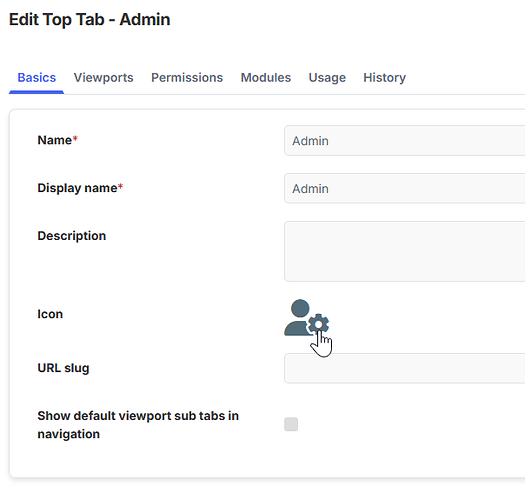Screen dimensions: 525x500
Task: Click the URL slug label
Action: (x=63, y=368)
